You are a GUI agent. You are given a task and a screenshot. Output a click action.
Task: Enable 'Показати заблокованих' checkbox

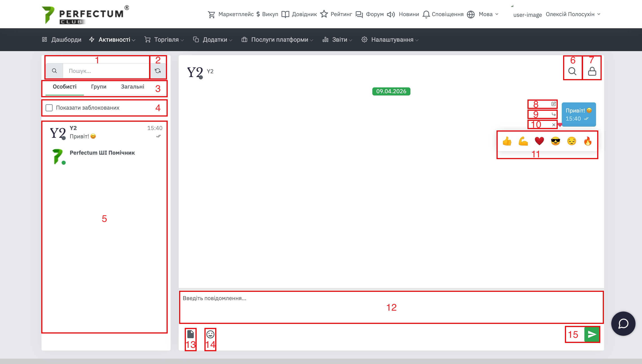[49, 108]
